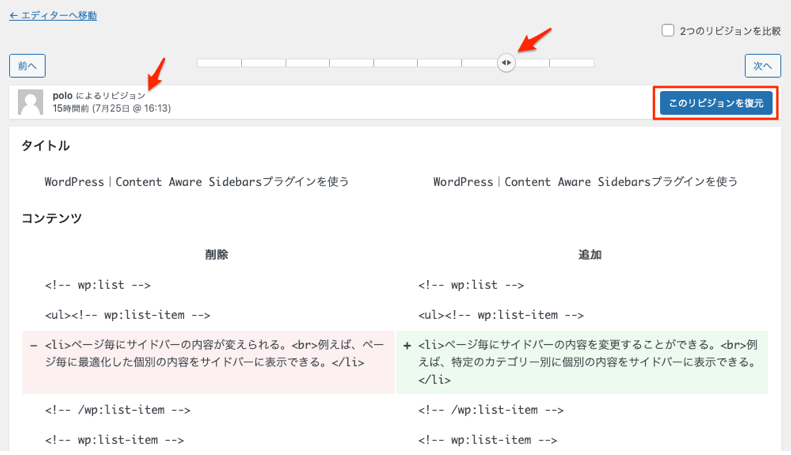
Task: Click the 追加 column header
Action: pos(590,255)
